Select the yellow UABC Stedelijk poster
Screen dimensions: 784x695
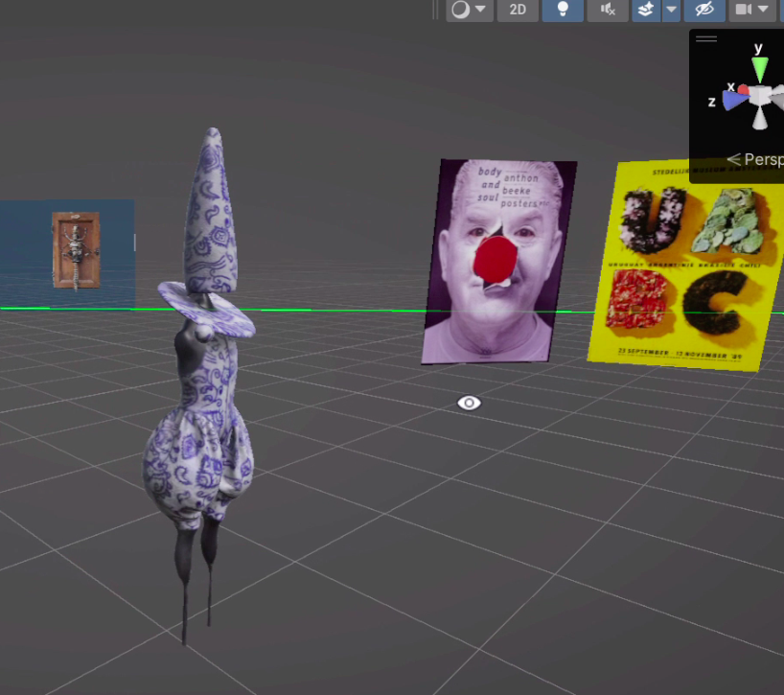pos(687,266)
